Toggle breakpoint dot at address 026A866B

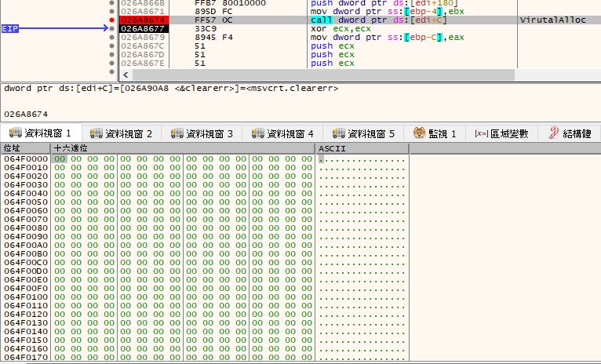pos(111,2)
